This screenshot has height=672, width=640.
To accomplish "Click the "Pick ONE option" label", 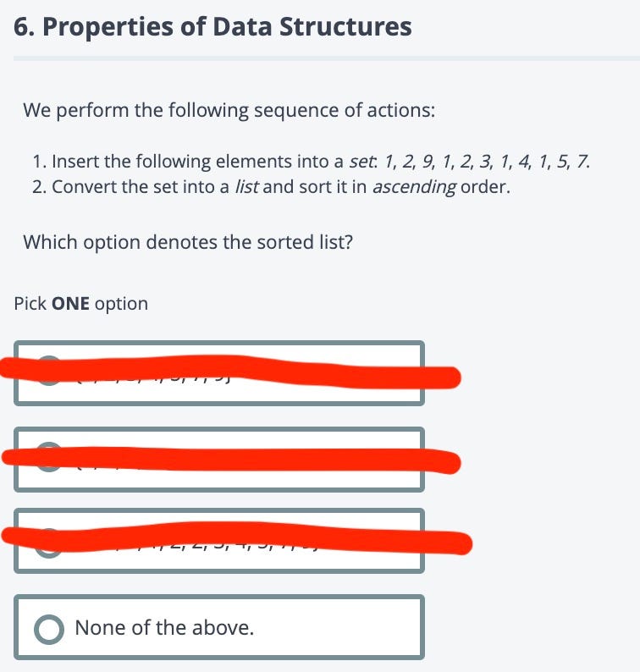I will click(81, 304).
